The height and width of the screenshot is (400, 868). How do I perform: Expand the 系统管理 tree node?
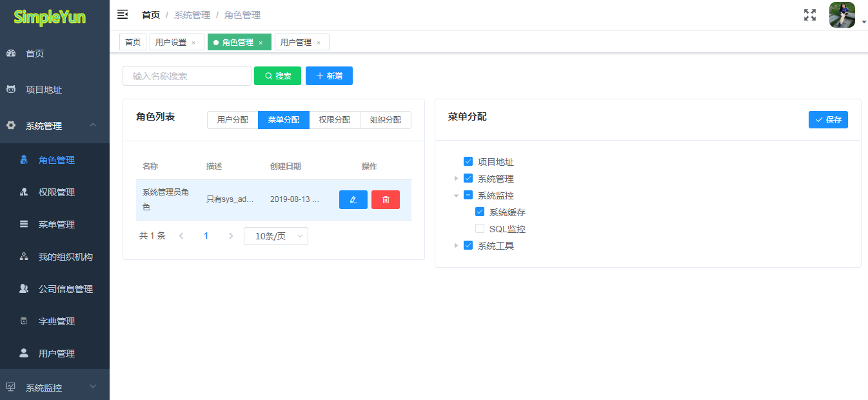click(x=457, y=178)
